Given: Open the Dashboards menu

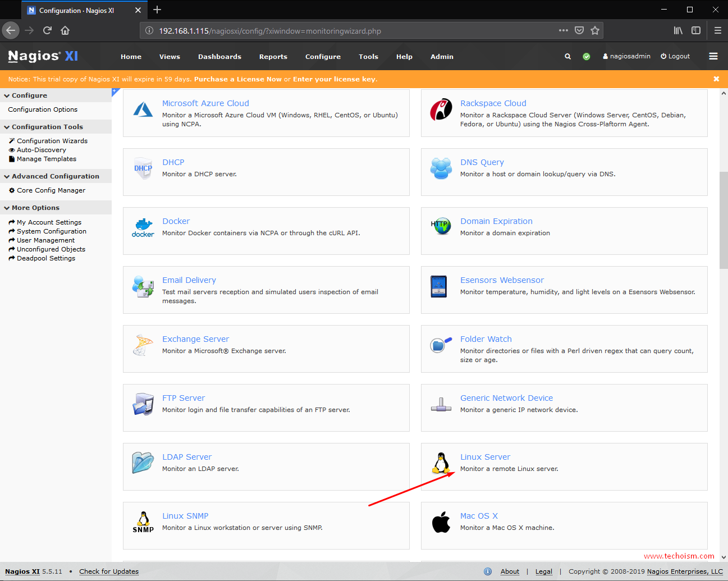Looking at the screenshot, I should pyautogui.click(x=219, y=57).
